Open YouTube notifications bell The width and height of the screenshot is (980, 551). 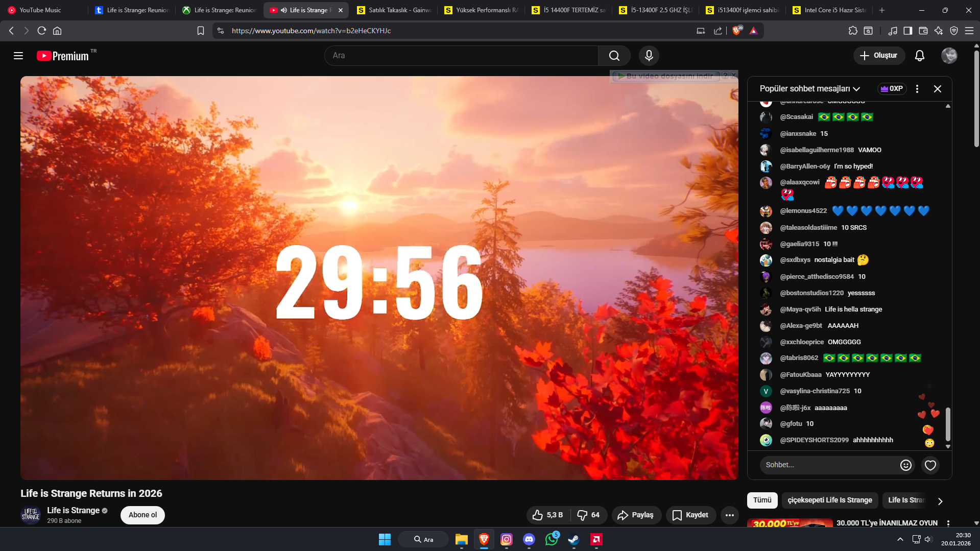pyautogui.click(x=920, y=56)
